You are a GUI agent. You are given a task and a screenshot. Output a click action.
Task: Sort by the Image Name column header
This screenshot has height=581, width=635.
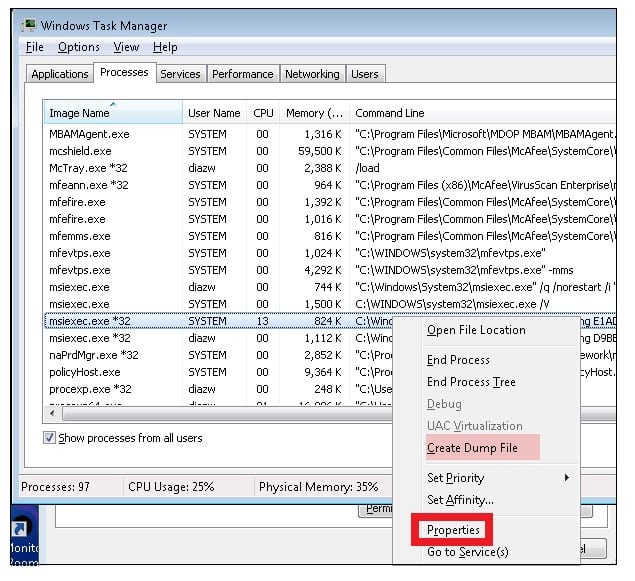[113, 113]
